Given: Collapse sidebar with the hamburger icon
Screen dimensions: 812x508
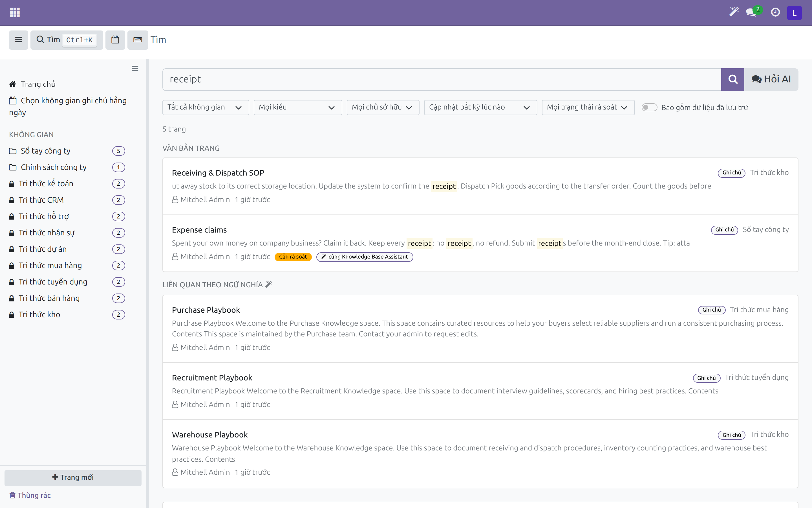Looking at the screenshot, I should coord(135,69).
